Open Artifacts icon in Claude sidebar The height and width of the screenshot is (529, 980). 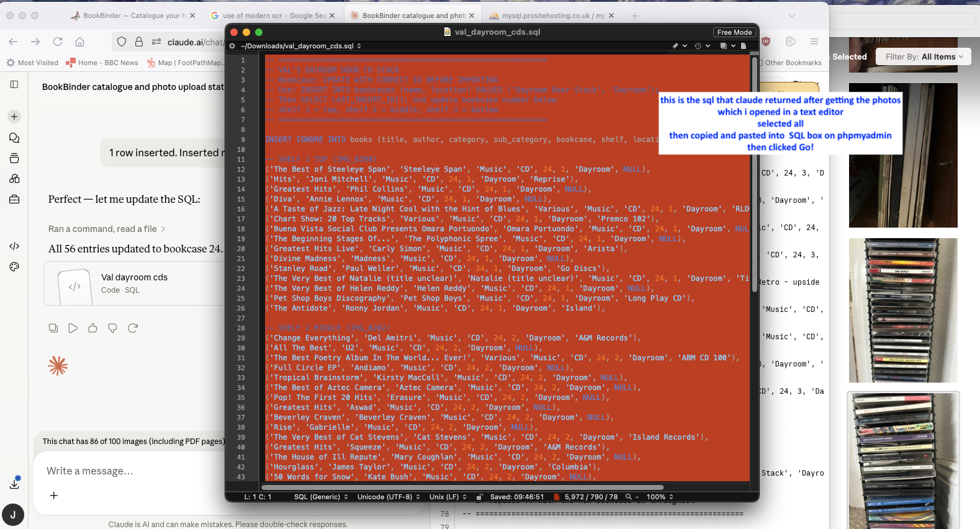tap(14, 179)
